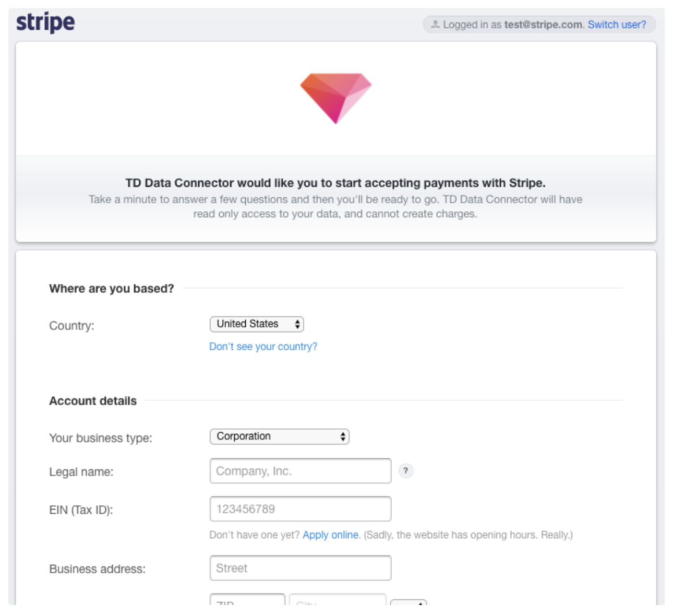The height and width of the screenshot is (616, 673).
Task: Click the "Country:" field label
Action: [71, 326]
